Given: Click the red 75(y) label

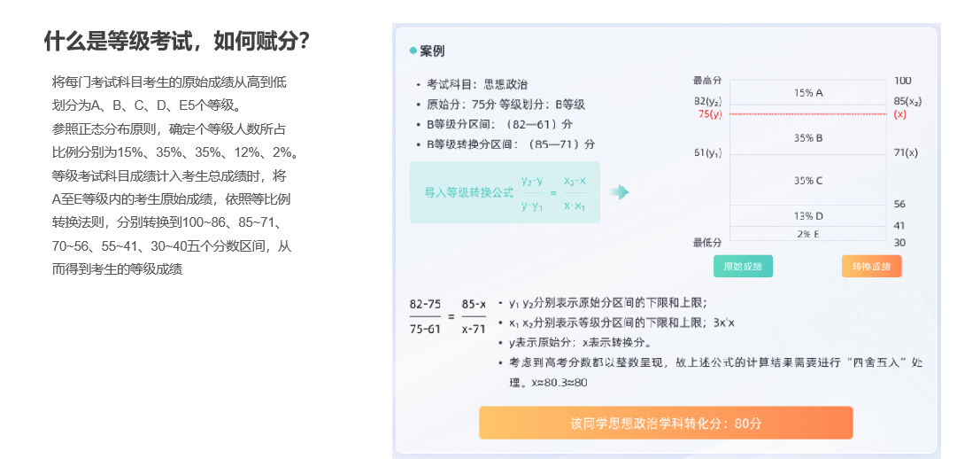Looking at the screenshot, I should coord(710,113).
